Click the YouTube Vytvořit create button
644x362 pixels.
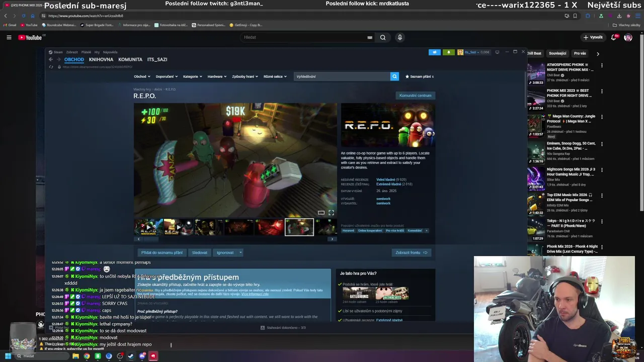[593, 37]
